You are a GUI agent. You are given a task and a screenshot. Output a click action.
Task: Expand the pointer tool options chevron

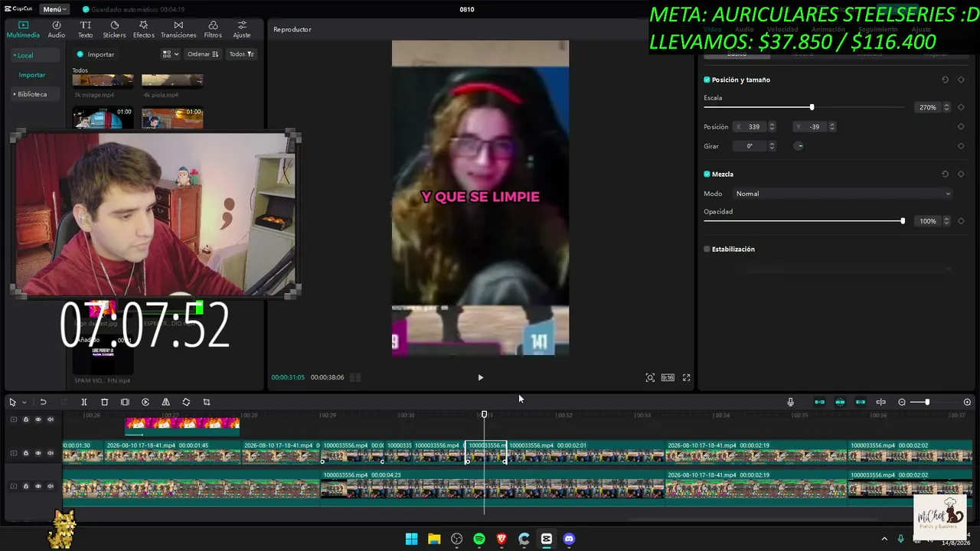24,402
